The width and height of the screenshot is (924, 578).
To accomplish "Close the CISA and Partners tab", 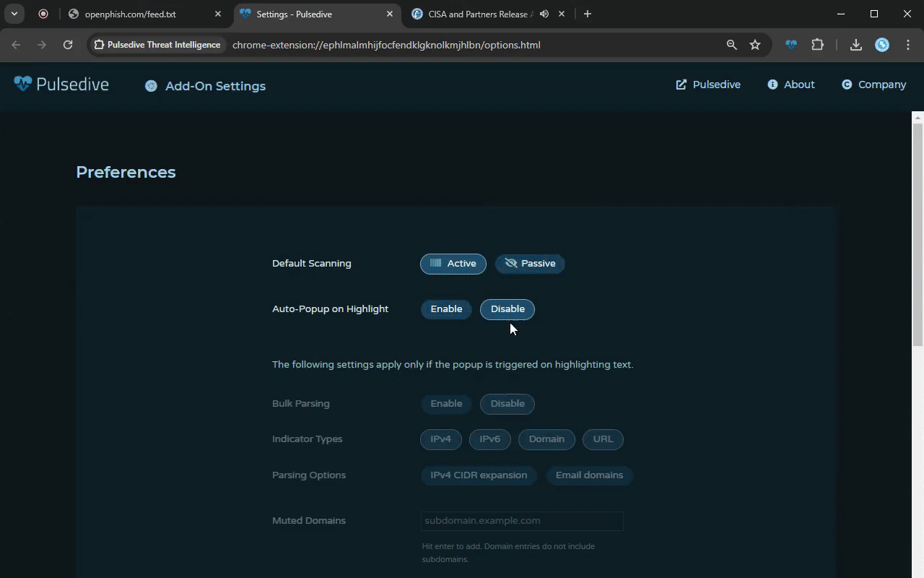I will pyautogui.click(x=562, y=14).
